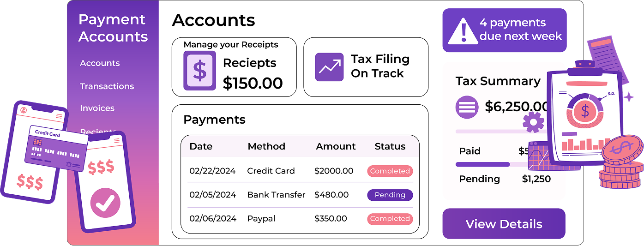This screenshot has width=644, height=246.
Task: Open Transactions in the sidebar
Action: 107,86
